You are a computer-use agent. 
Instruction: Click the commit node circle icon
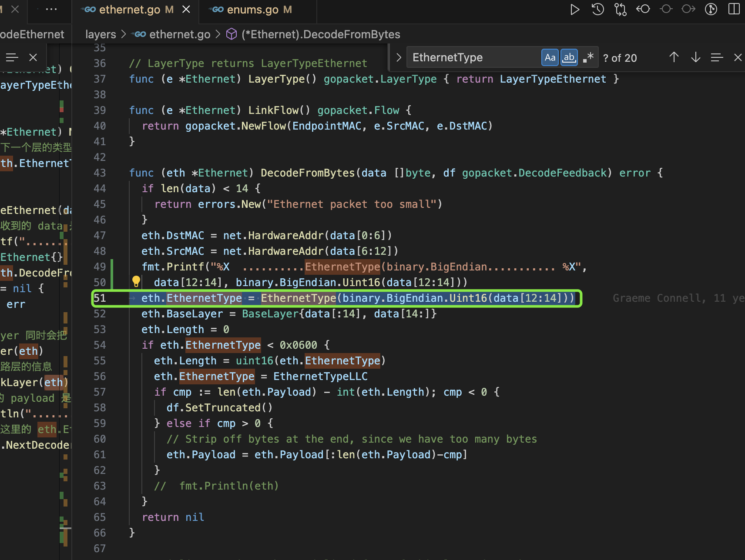[666, 9]
